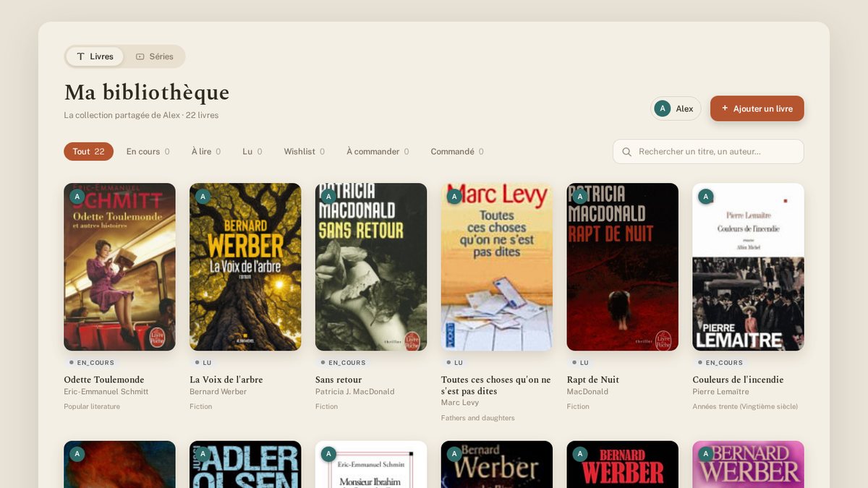This screenshot has width=868, height=488.
Task: Click owner badge on Adler Olsen cover
Action: [203, 454]
